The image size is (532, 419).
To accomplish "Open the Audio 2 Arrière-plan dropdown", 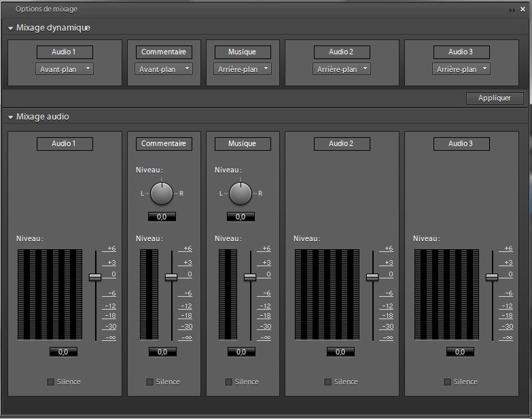I will click(x=341, y=69).
